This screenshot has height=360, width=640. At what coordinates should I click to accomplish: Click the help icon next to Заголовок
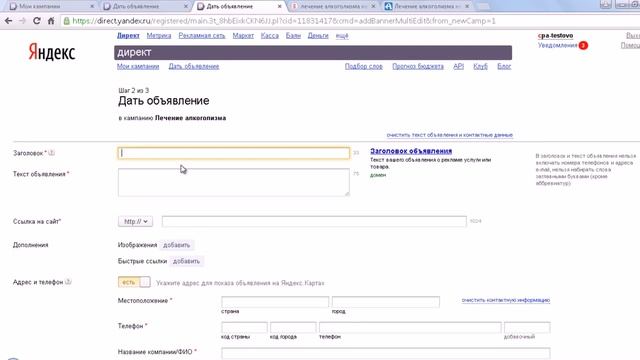click(x=51, y=153)
